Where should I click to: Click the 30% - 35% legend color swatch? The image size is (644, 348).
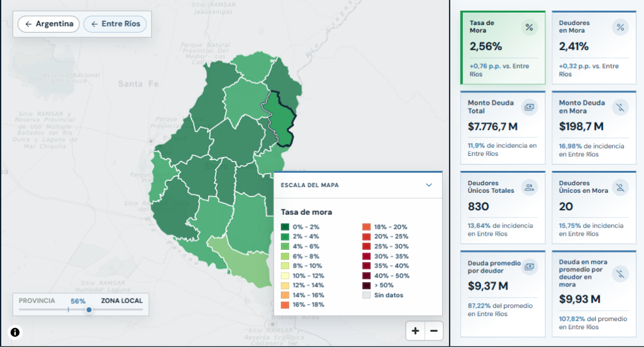367,256
